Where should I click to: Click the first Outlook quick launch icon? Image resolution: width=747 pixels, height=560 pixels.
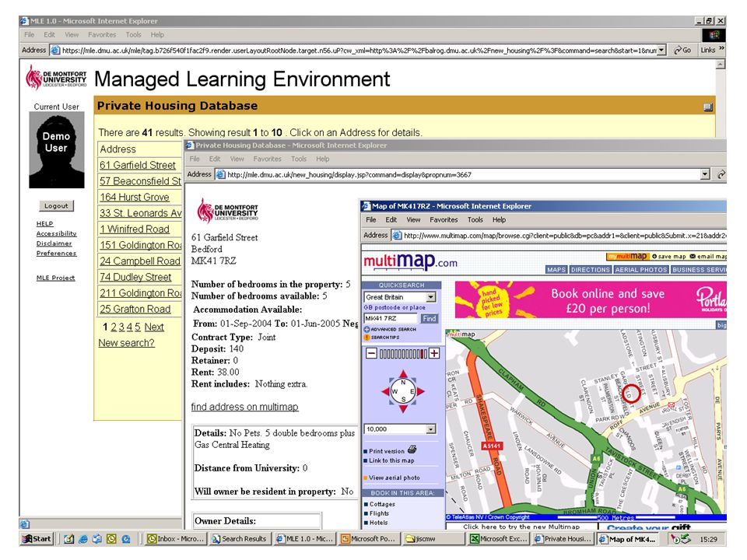point(97,538)
